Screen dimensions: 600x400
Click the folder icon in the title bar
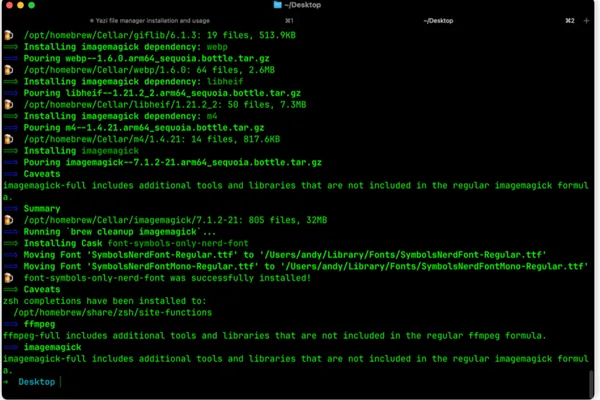(278, 5)
